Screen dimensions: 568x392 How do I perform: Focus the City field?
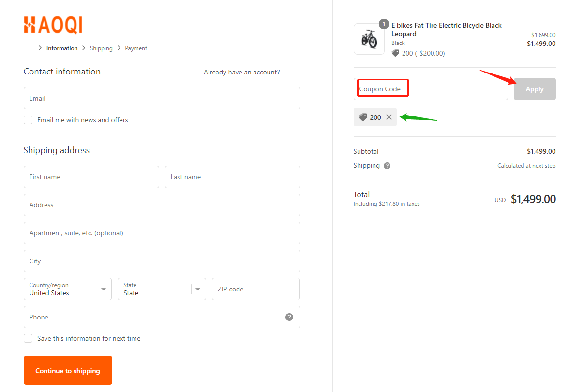pyautogui.click(x=162, y=261)
